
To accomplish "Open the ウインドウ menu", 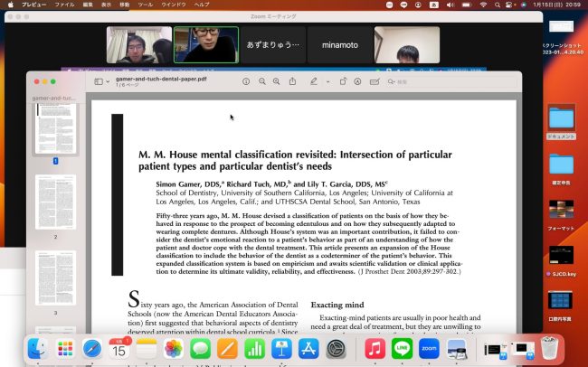I will point(174,5).
